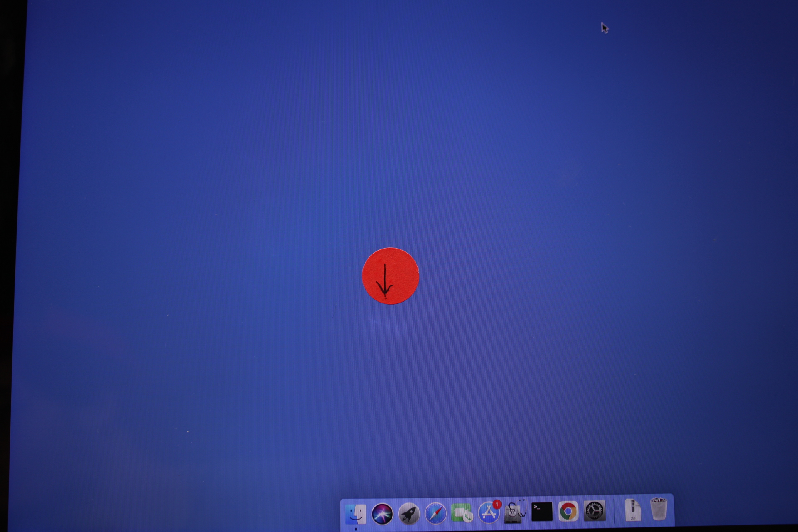798x532 pixels.
Task: Open Terminal in the Dock
Action: (x=542, y=512)
